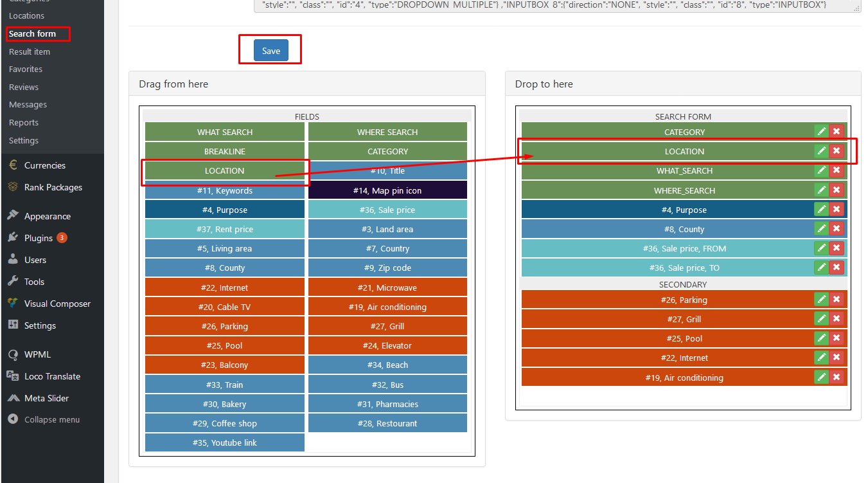868x483 pixels.
Task: Open Visual Composer from the sidebar
Action: tap(57, 304)
